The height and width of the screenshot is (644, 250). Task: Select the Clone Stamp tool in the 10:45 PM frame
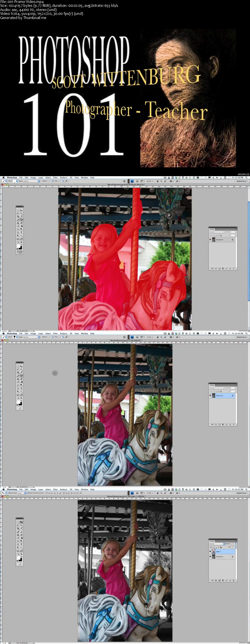18,535
